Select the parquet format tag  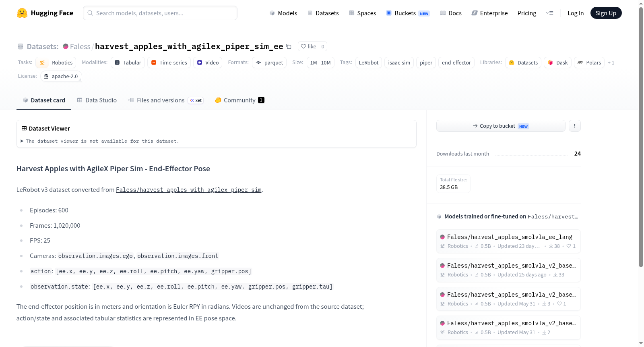point(269,62)
